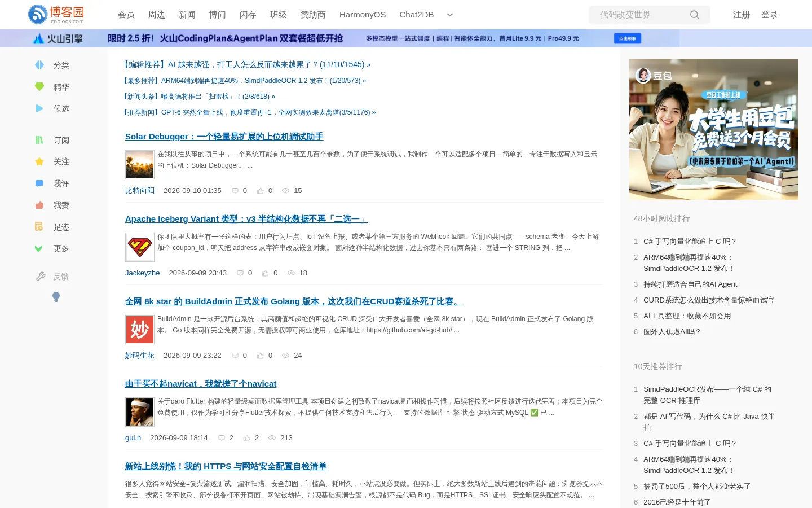Click the 博客园 cnblogs logo
Image resolution: width=812 pixels, height=508 pixels.
56,15
